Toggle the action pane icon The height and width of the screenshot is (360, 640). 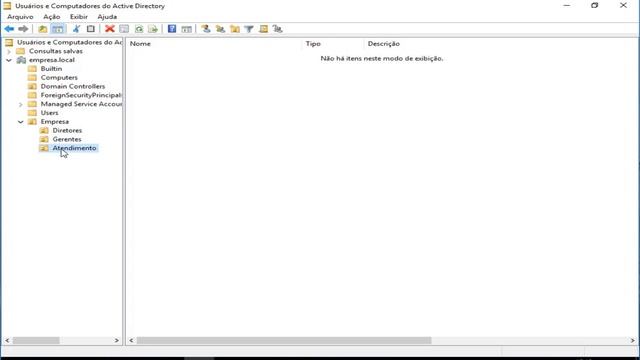click(187, 29)
